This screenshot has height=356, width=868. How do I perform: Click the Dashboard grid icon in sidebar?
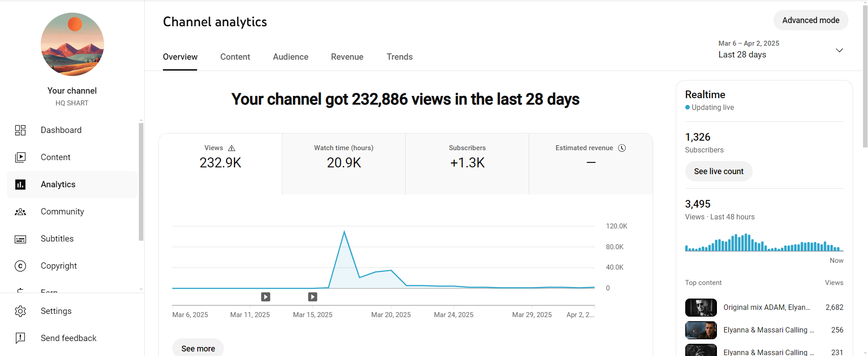click(x=20, y=130)
